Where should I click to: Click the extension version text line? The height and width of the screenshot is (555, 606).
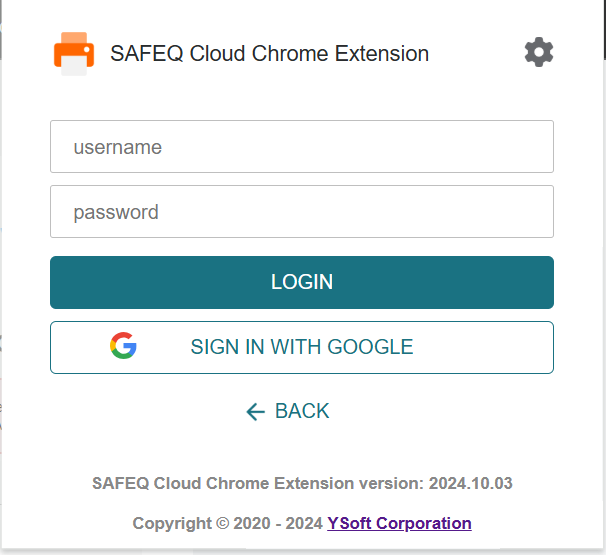point(302,483)
